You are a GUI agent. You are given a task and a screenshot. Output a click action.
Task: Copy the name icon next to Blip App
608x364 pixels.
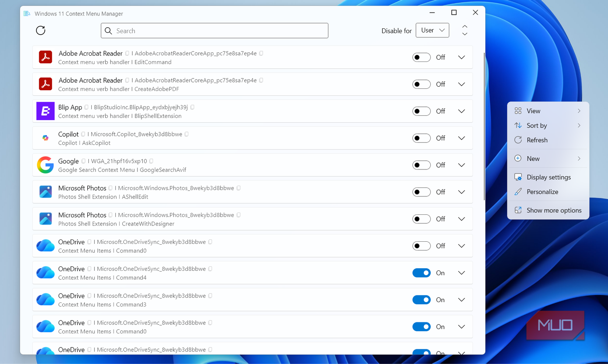[x=86, y=107]
